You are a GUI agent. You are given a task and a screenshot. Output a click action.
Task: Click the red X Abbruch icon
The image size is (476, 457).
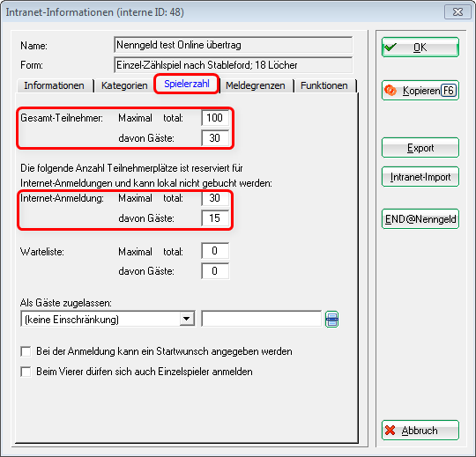[390, 431]
